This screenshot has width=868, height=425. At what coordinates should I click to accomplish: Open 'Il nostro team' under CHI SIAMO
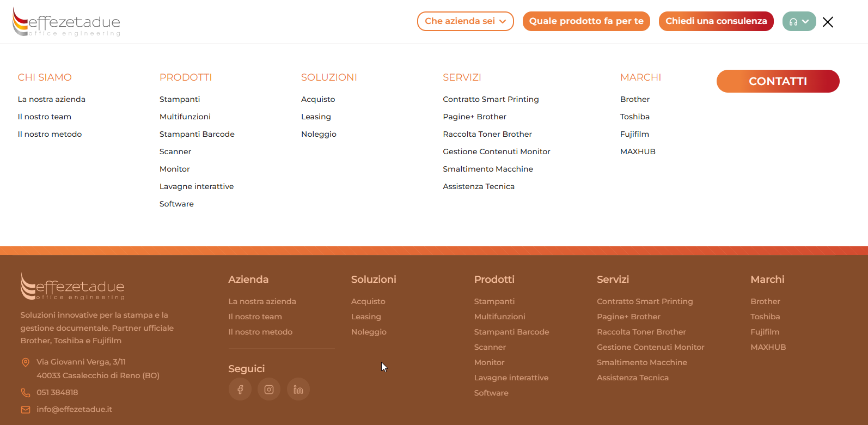tap(45, 117)
